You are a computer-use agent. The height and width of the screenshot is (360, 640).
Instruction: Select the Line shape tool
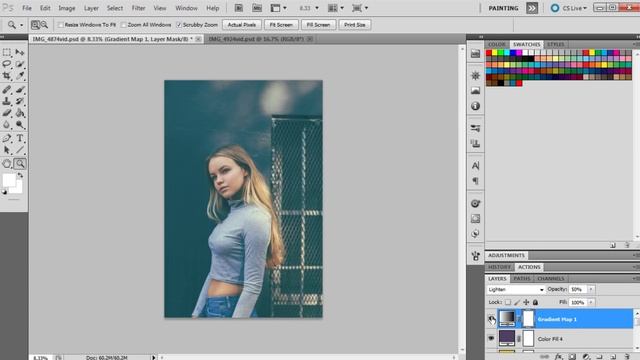(20, 150)
